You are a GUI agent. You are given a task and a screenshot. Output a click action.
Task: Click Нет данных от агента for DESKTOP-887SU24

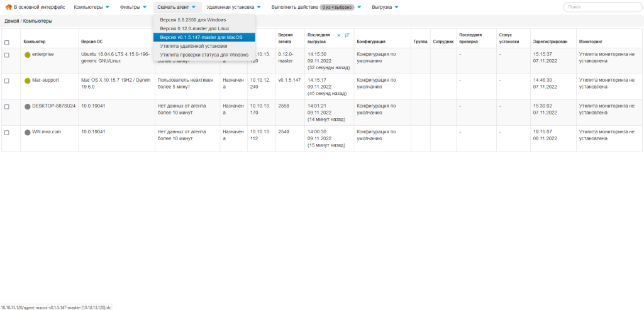[x=182, y=109]
